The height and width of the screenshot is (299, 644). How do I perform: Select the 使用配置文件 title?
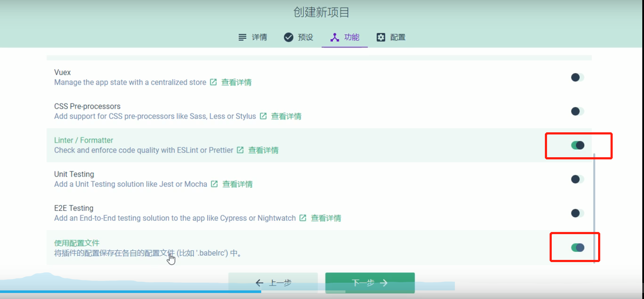[77, 243]
